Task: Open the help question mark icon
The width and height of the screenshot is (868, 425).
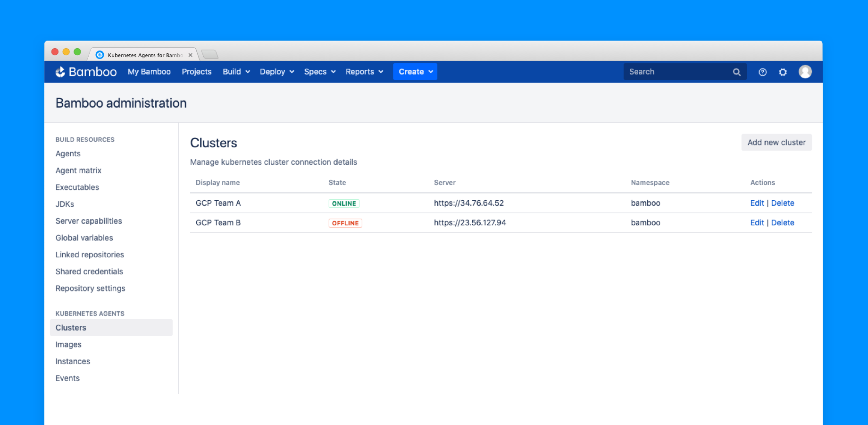Action: pos(762,72)
